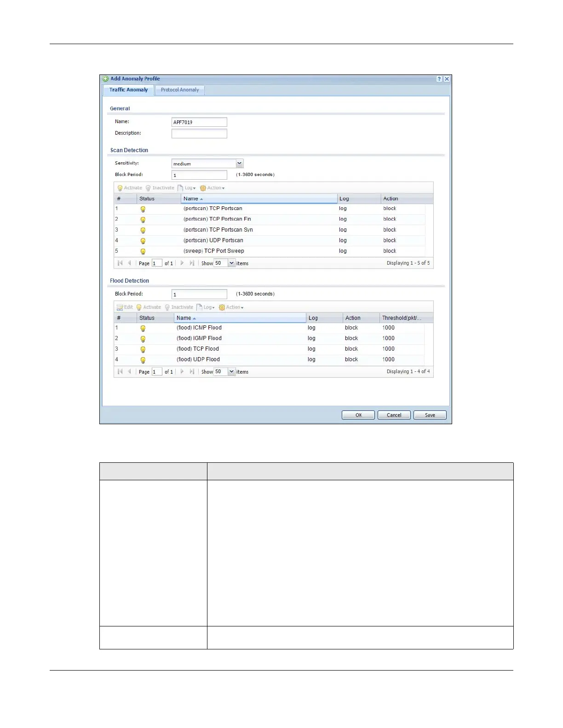Sort flood table by Name column
This screenshot has width=563, height=728.
[x=240, y=318]
